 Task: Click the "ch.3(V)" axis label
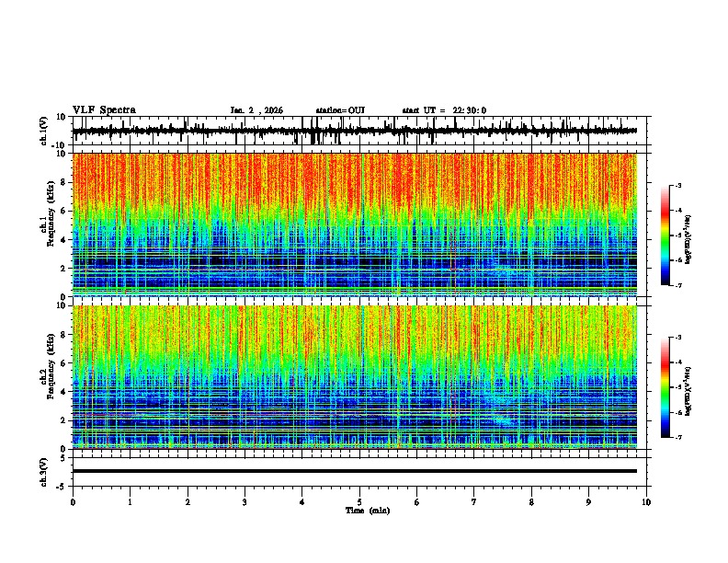tap(43, 472)
